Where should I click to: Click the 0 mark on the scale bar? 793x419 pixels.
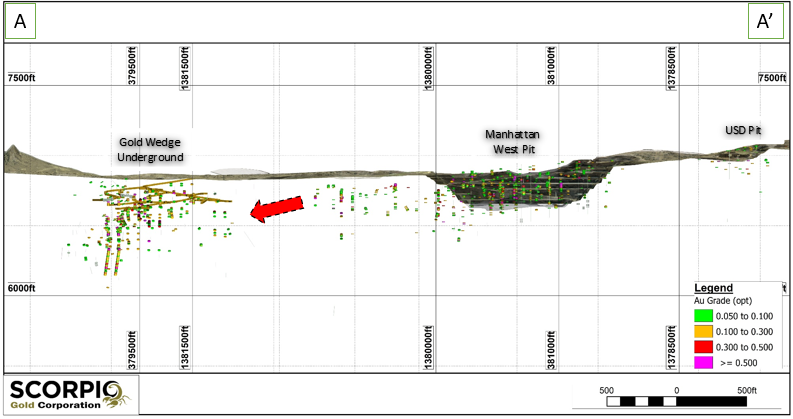point(677,388)
